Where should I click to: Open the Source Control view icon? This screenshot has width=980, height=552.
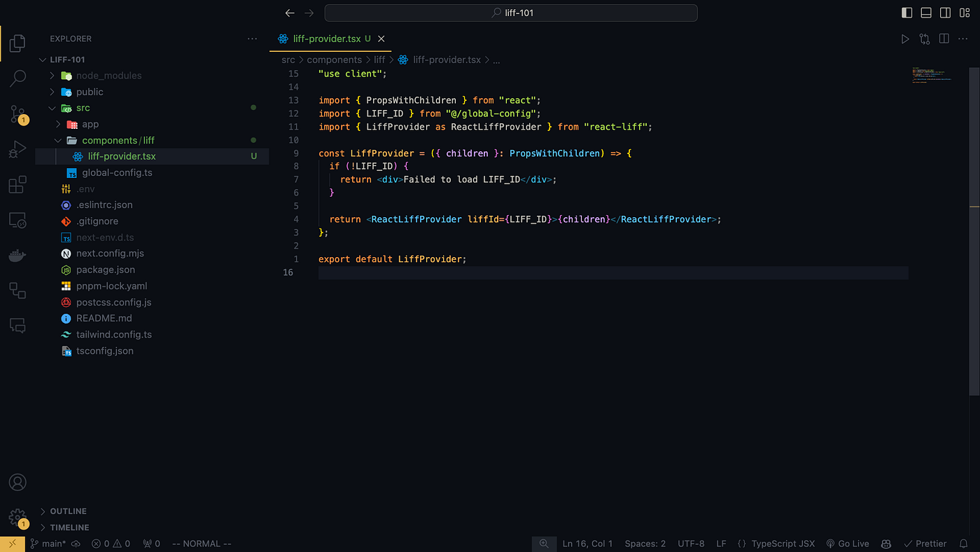point(17,114)
